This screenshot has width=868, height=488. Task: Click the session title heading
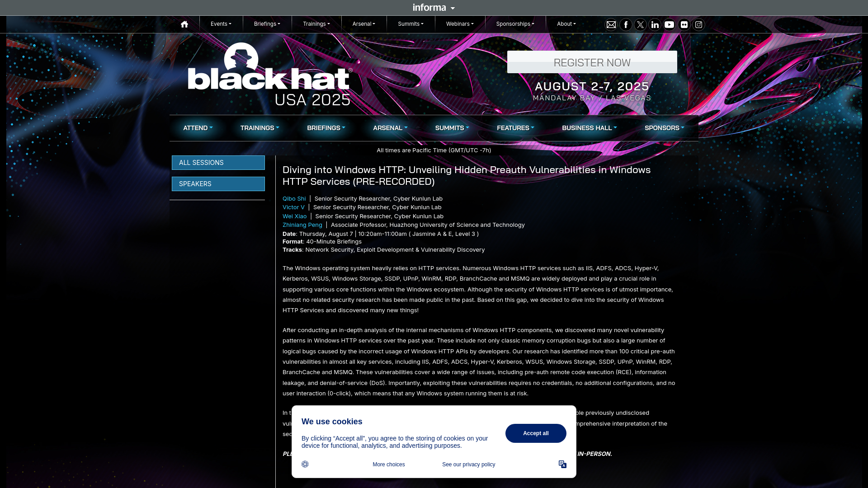click(x=467, y=175)
